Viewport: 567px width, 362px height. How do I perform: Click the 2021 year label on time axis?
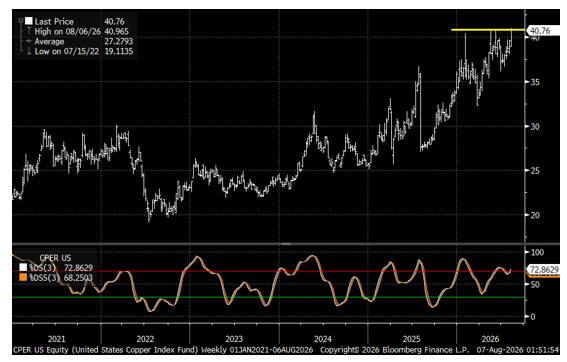(56, 339)
